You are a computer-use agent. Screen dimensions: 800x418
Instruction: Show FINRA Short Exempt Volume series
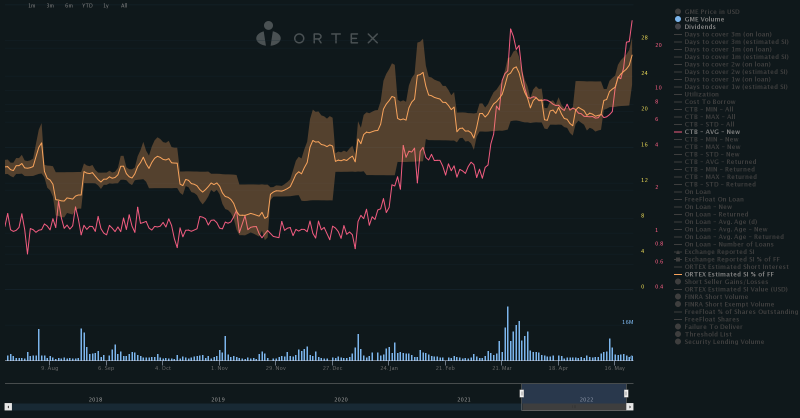coord(724,304)
